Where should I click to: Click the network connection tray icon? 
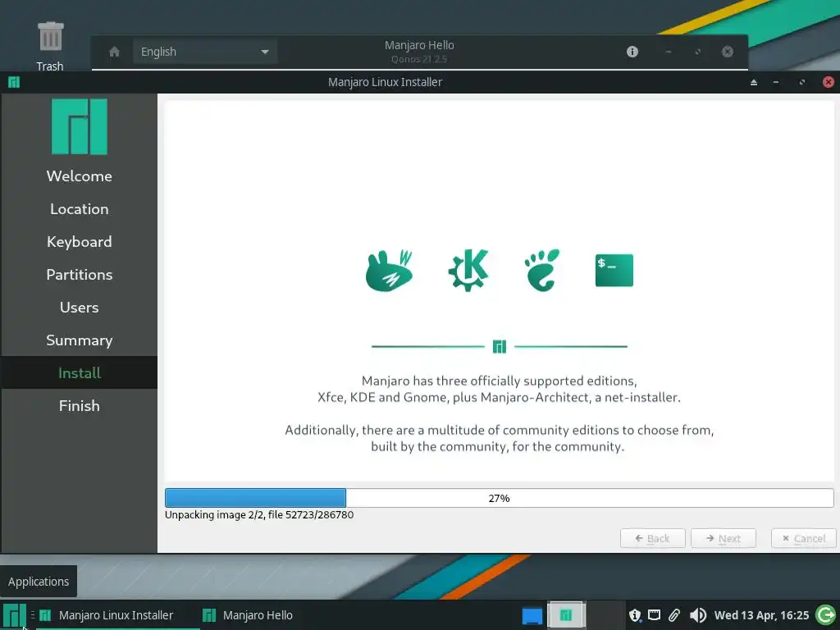(654, 615)
